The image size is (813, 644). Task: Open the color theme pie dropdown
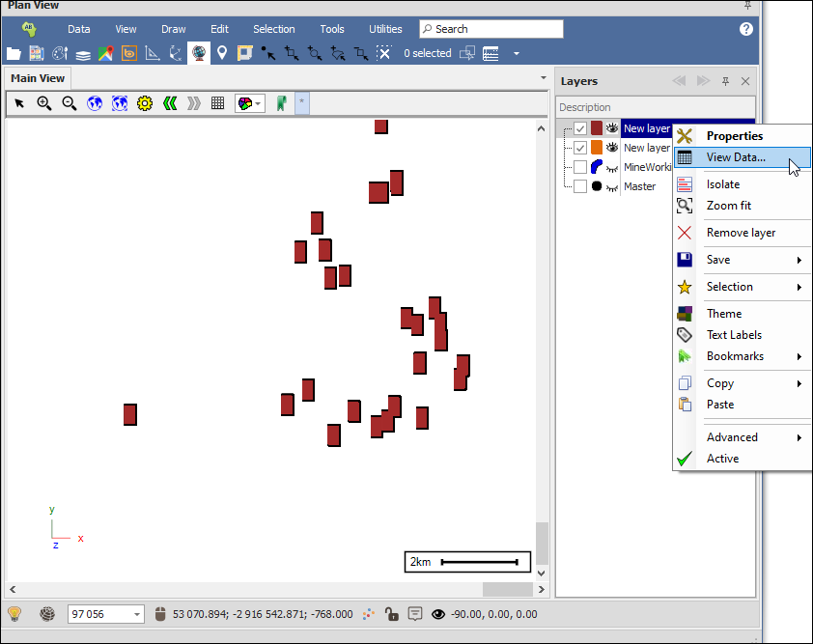coord(250,103)
